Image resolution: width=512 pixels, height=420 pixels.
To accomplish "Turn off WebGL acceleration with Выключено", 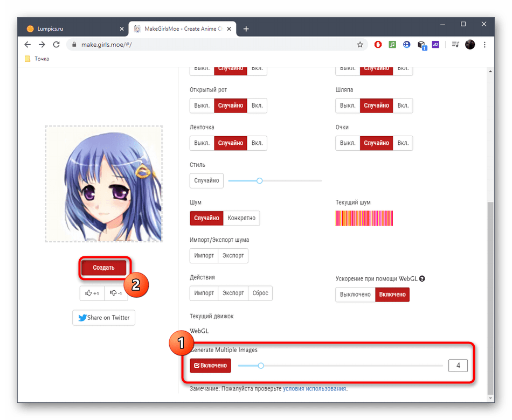I will (355, 295).
